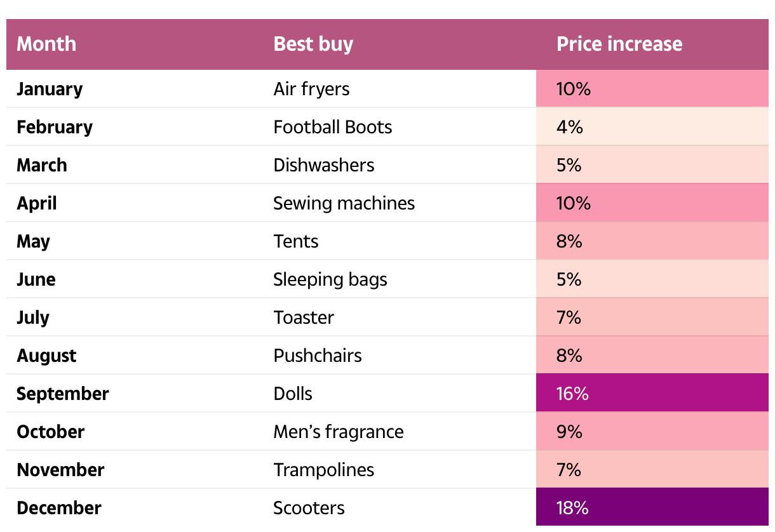
Task: Click the Price increase column header
Action: coord(619,44)
